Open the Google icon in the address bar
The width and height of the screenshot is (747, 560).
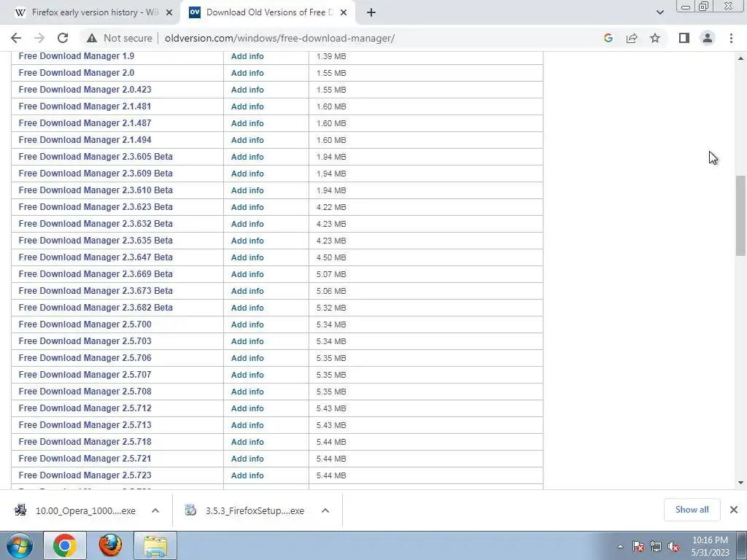[x=608, y=38]
